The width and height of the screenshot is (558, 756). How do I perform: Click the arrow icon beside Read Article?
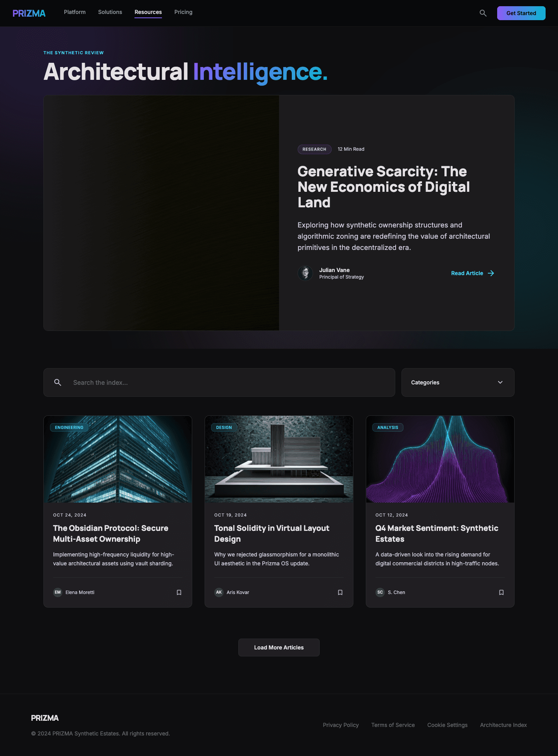(x=491, y=273)
